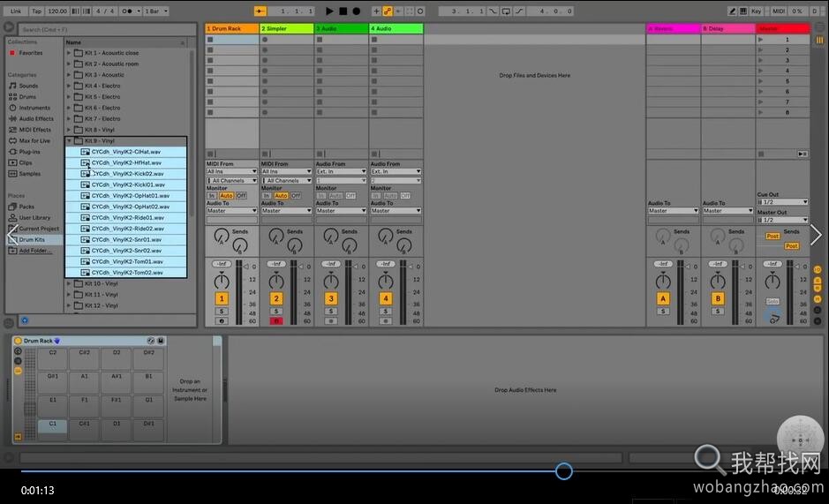Open Favorites collection
Viewport: 829px width, 504px height.
tap(30, 53)
